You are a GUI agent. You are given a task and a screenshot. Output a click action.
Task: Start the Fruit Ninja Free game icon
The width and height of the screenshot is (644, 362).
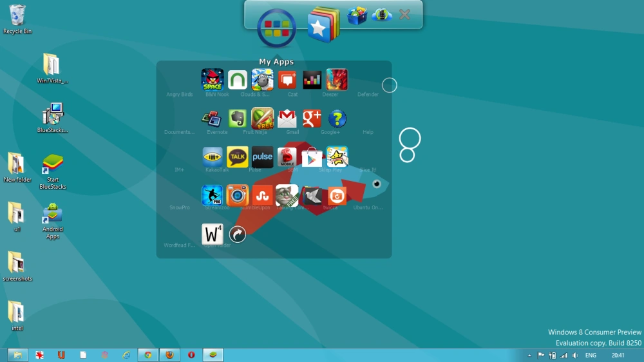[263, 118]
